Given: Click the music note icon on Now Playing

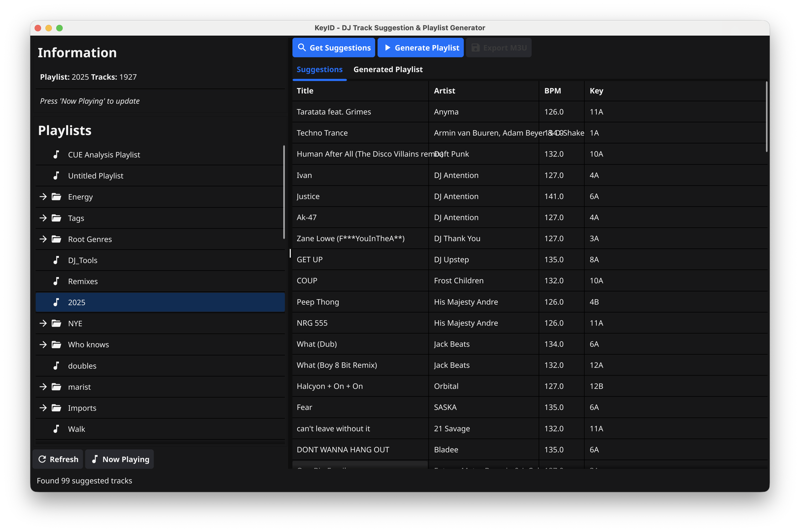Looking at the screenshot, I should (x=95, y=459).
